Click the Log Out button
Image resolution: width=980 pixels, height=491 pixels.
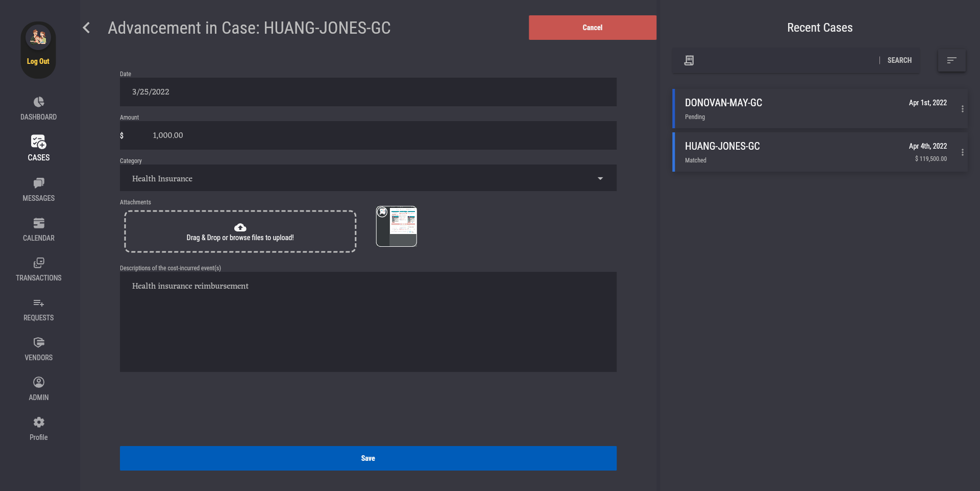pos(38,61)
